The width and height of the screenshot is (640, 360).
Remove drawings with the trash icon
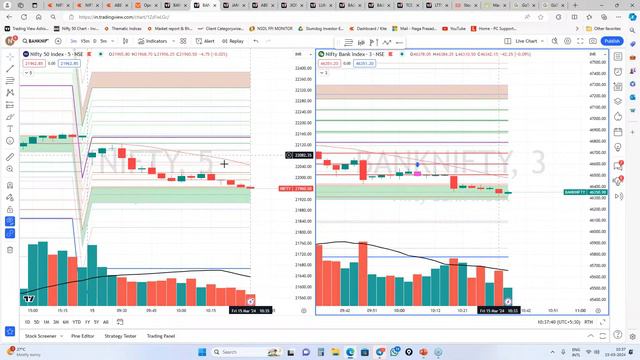point(10,250)
